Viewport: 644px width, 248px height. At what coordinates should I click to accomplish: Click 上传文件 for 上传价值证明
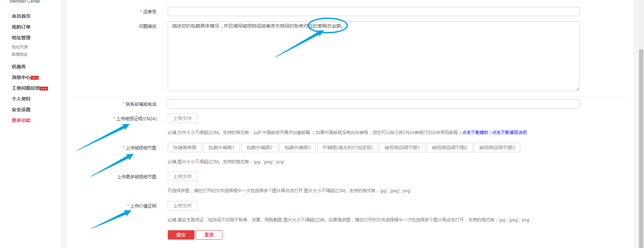click(x=182, y=206)
